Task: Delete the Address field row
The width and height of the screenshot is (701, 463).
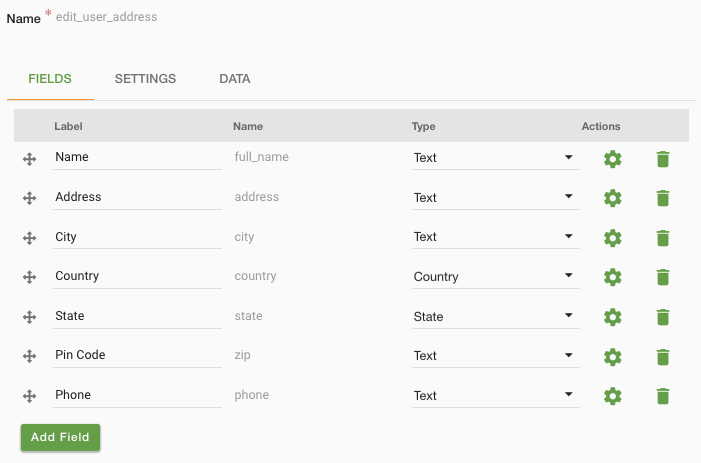Action: click(663, 198)
